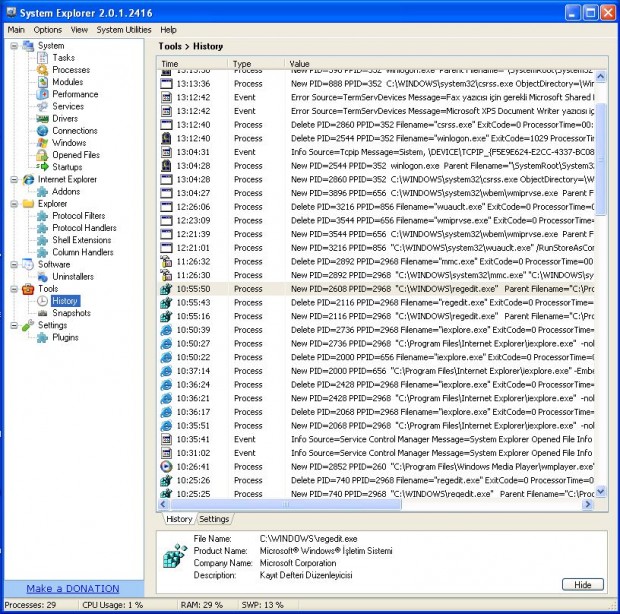Click the Plugins puzzle icon
This screenshot has height=614, width=620.
click(42, 338)
